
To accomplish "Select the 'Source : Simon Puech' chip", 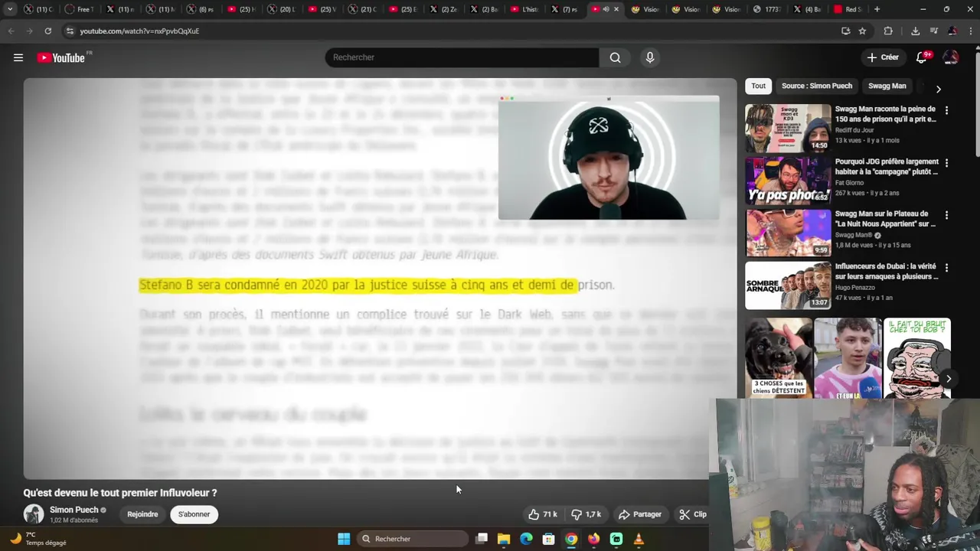I will pyautogui.click(x=816, y=86).
